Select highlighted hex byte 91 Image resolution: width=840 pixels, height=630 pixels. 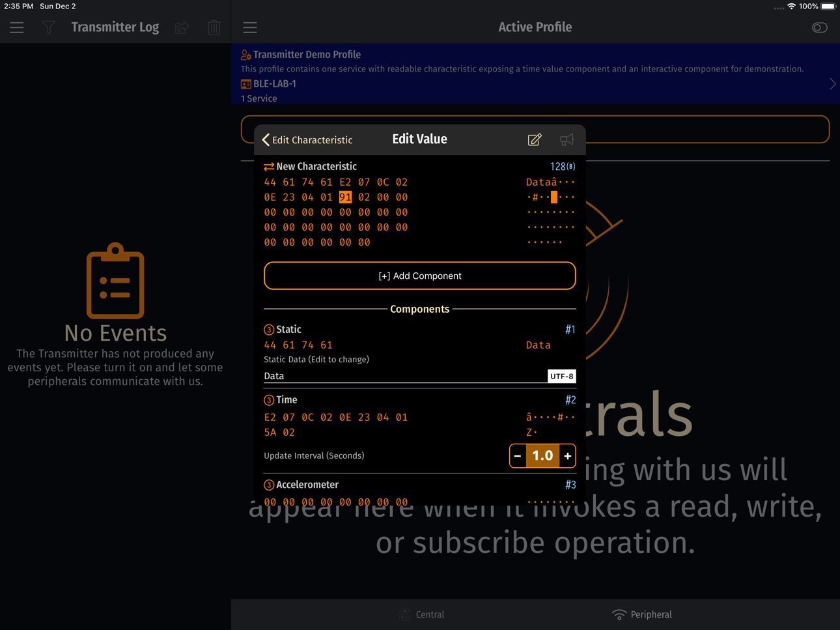click(345, 197)
